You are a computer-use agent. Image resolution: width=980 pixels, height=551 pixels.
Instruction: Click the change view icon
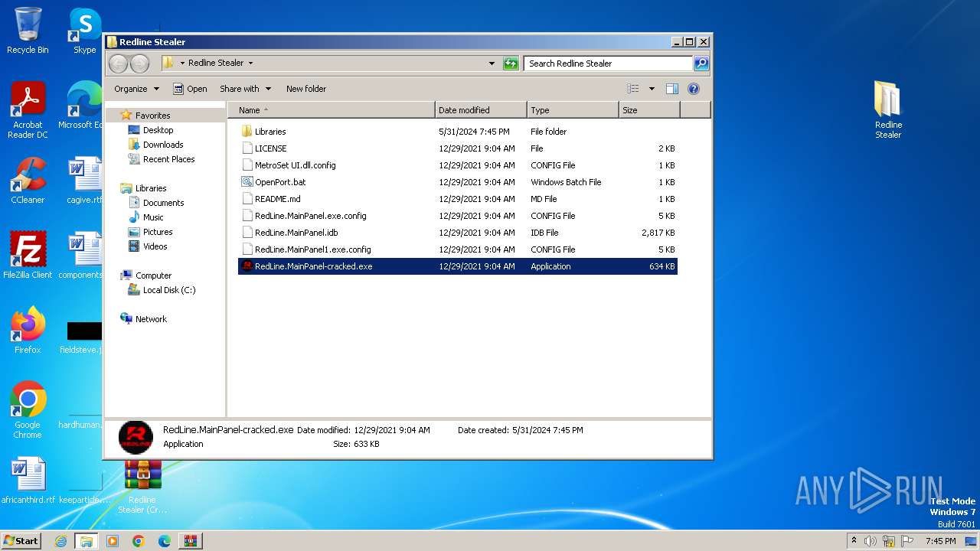pyautogui.click(x=632, y=89)
